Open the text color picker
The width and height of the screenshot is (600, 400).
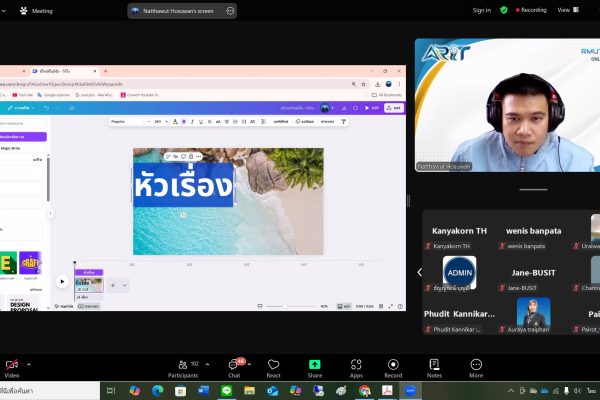point(175,122)
